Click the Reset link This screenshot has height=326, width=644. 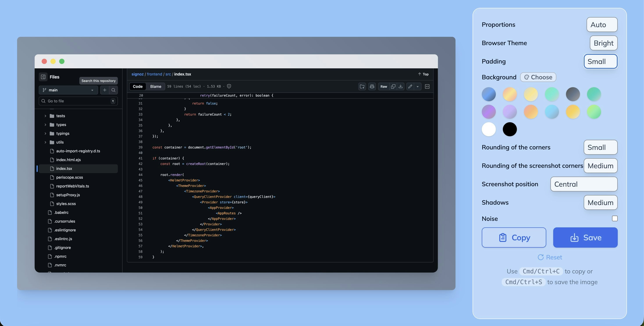click(550, 257)
